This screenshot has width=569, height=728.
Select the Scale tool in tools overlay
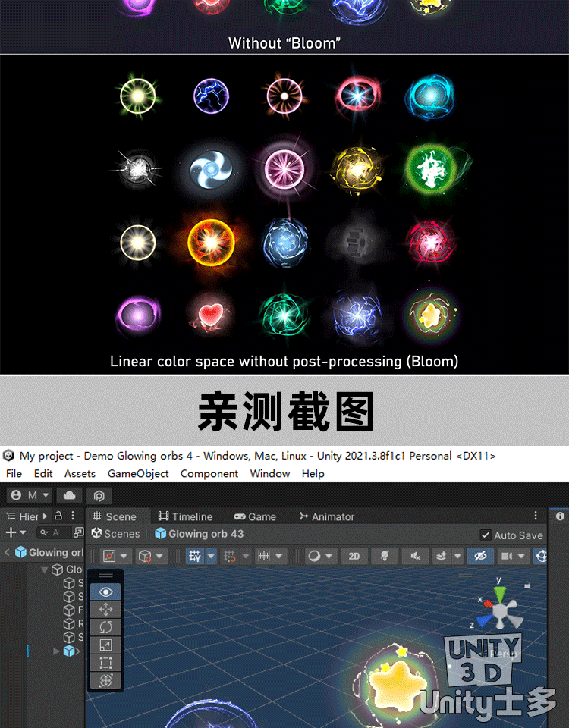click(x=105, y=645)
